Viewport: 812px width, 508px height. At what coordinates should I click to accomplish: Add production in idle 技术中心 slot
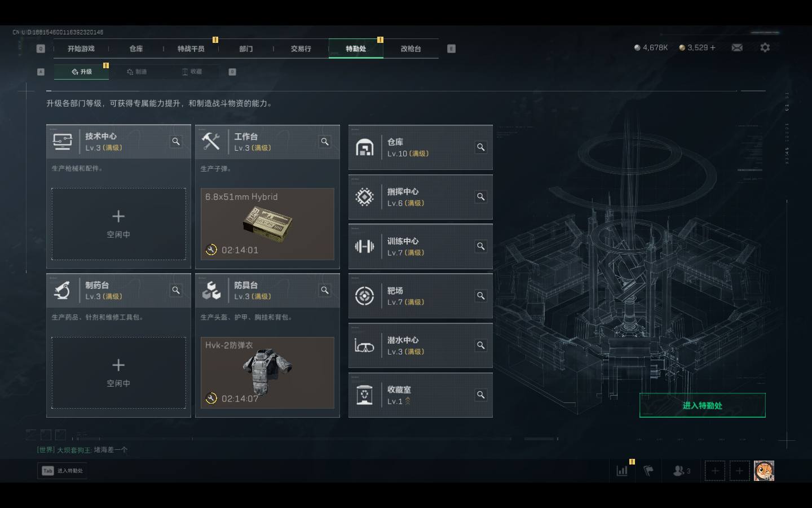coord(118,224)
